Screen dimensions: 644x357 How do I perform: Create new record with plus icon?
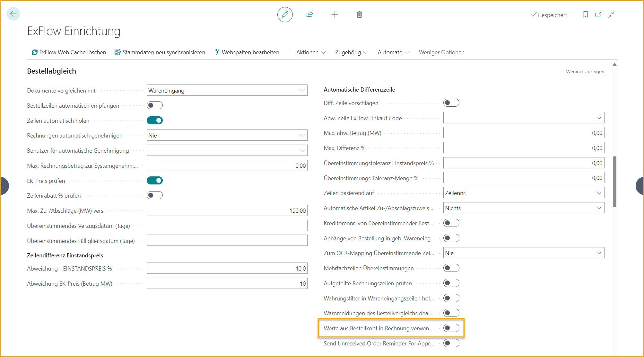[x=335, y=14]
